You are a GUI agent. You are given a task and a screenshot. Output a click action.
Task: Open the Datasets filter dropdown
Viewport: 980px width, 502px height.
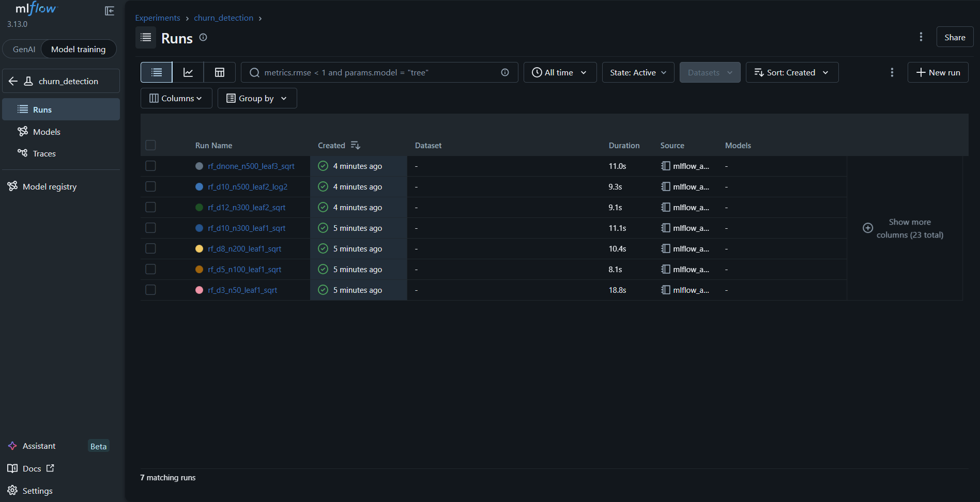710,72
